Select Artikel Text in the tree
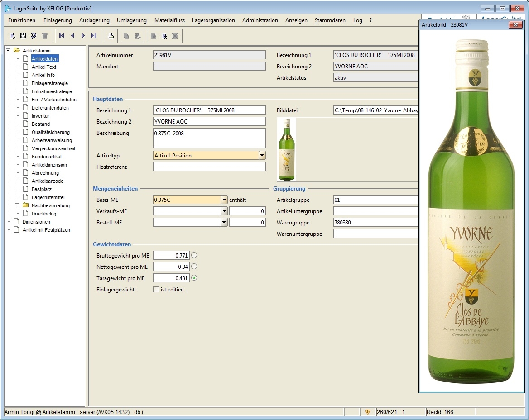The height and width of the screenshot is (420, 529). 44,67
